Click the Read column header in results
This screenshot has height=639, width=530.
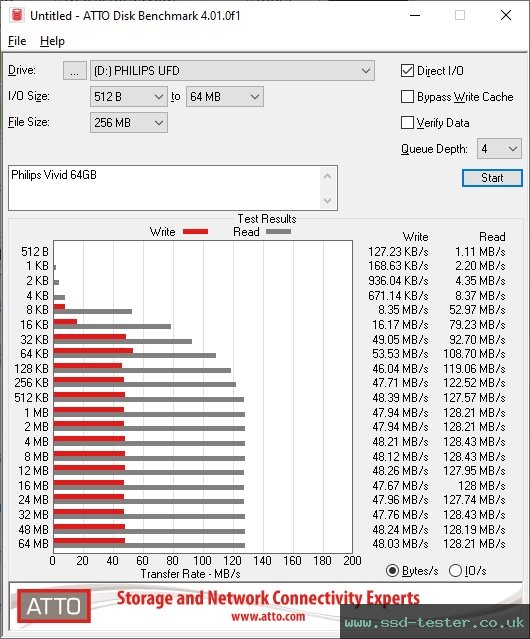coord(492,237)
